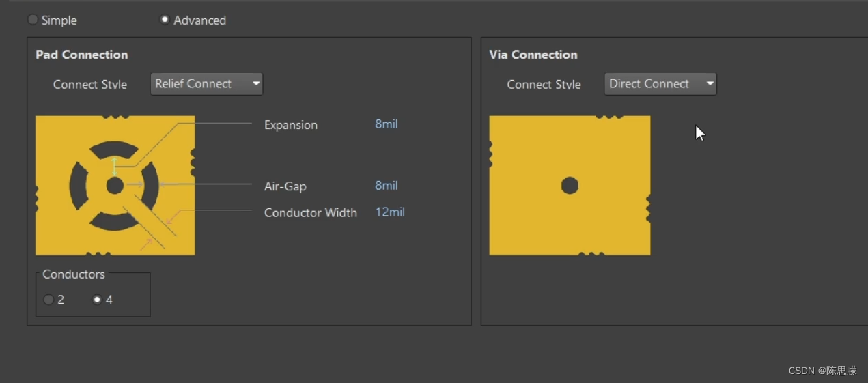
Task: Click the Expansion label
Action: 291,125
